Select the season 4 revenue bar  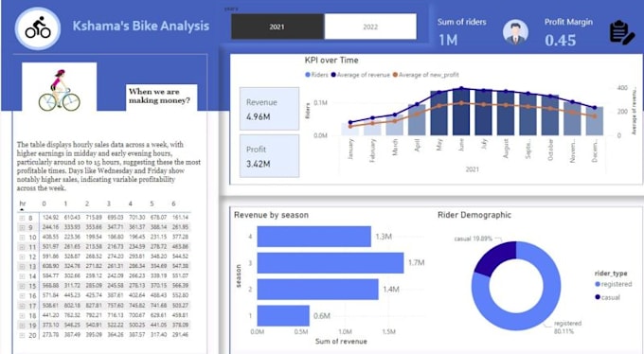click(314, 237)
